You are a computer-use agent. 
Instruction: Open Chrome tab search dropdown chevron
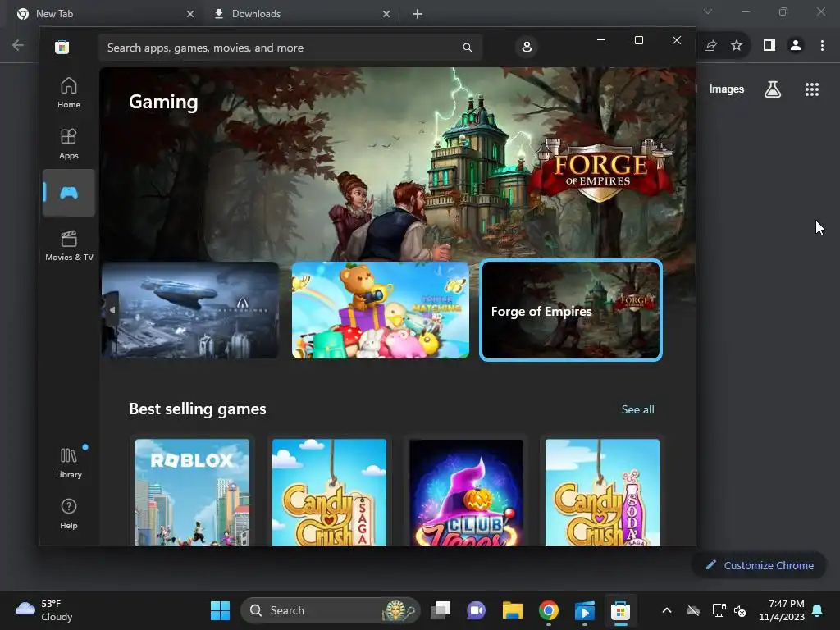[x=708, y=11]
